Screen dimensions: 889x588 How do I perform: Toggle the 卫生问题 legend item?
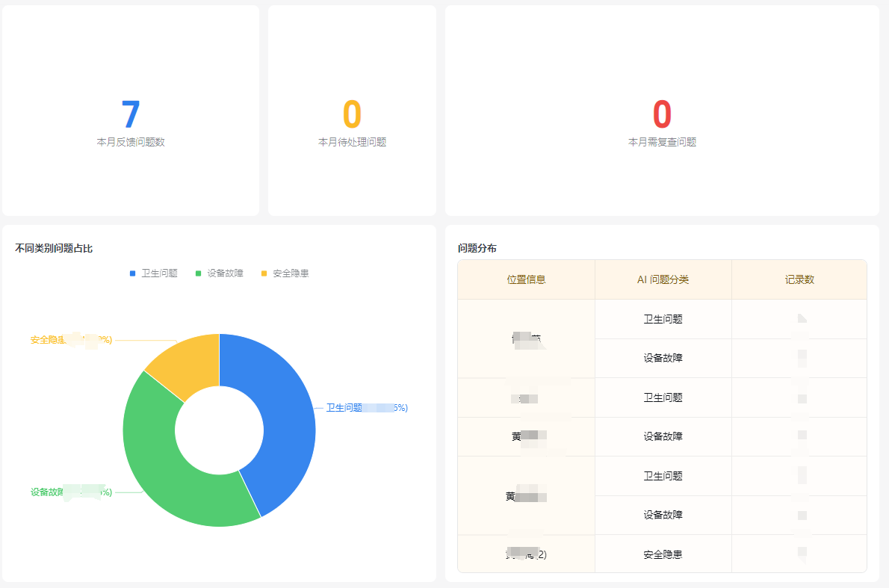(154, 273)
